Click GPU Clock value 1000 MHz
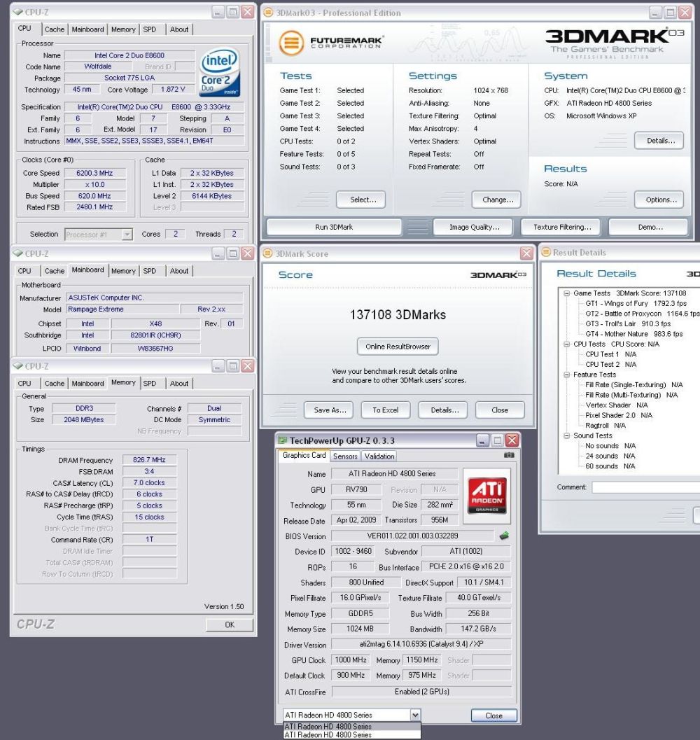This screenshot has height=740, width=700. (x=351, y=659)
